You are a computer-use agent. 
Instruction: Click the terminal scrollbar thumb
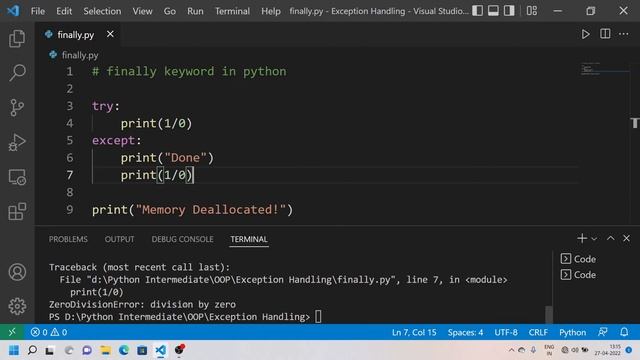tap(549, 314)
